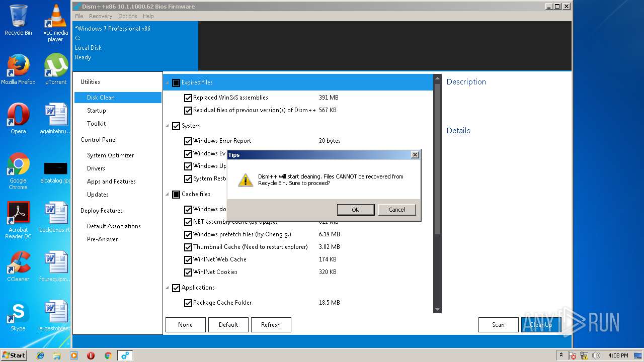
Task: Launch VLC media player desktop shortcut
Action: pyautogui.click(x=55, y=23)
